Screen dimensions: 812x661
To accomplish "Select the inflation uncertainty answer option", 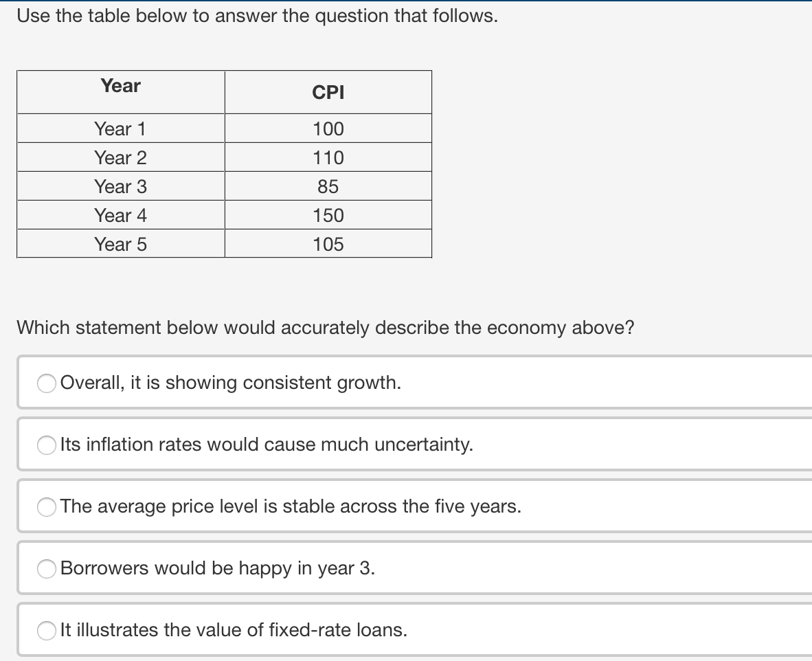I will tap(46, 445).
